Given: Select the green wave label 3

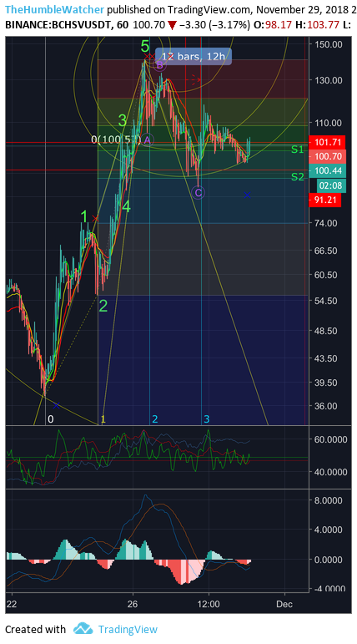Looking at the screenshot, I should [123, 121].
